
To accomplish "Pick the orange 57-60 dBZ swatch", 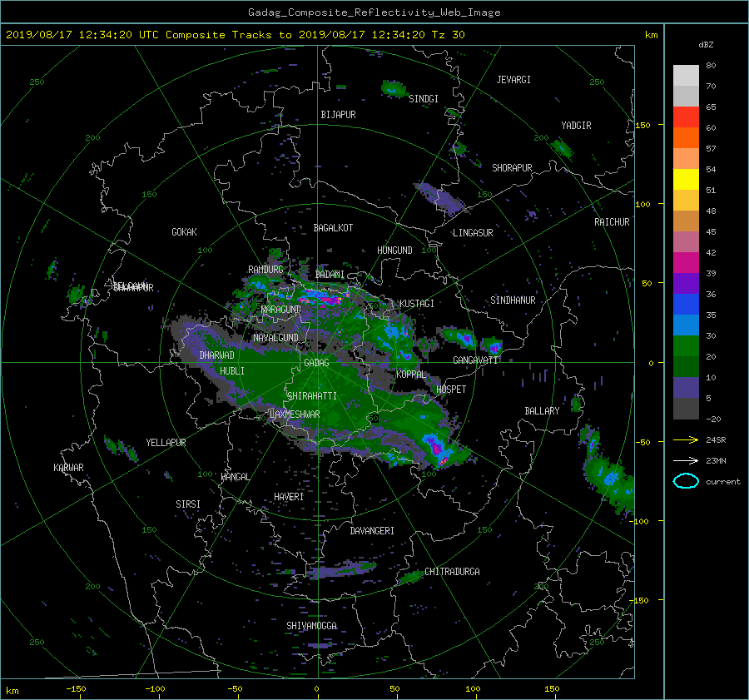I will tap(686, 137).
